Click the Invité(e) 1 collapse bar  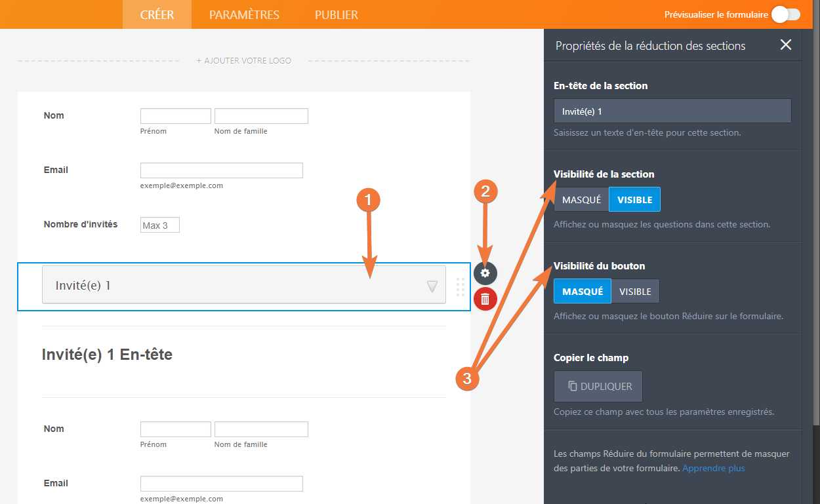[244, 284]
